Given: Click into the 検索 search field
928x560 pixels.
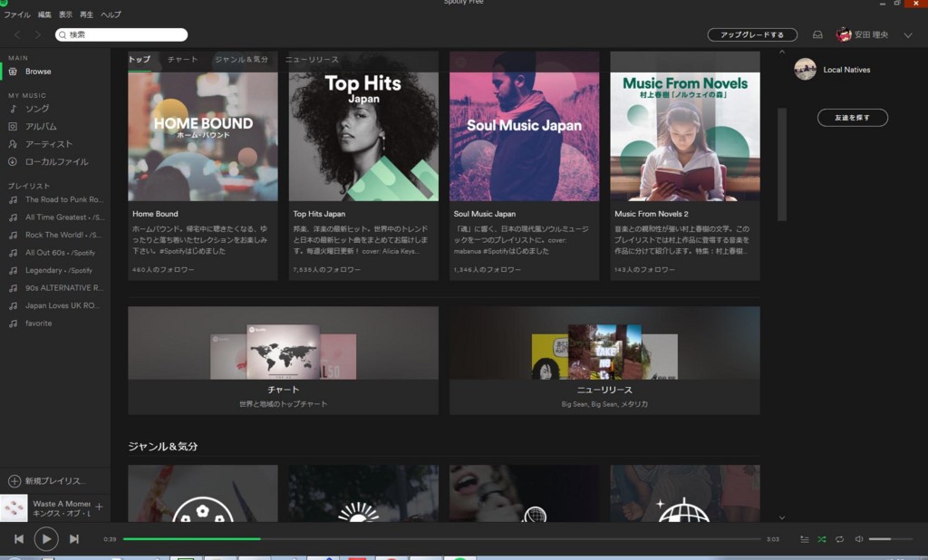Looking at the screenshot, I should pyautogui.click(x=122, y=35).
